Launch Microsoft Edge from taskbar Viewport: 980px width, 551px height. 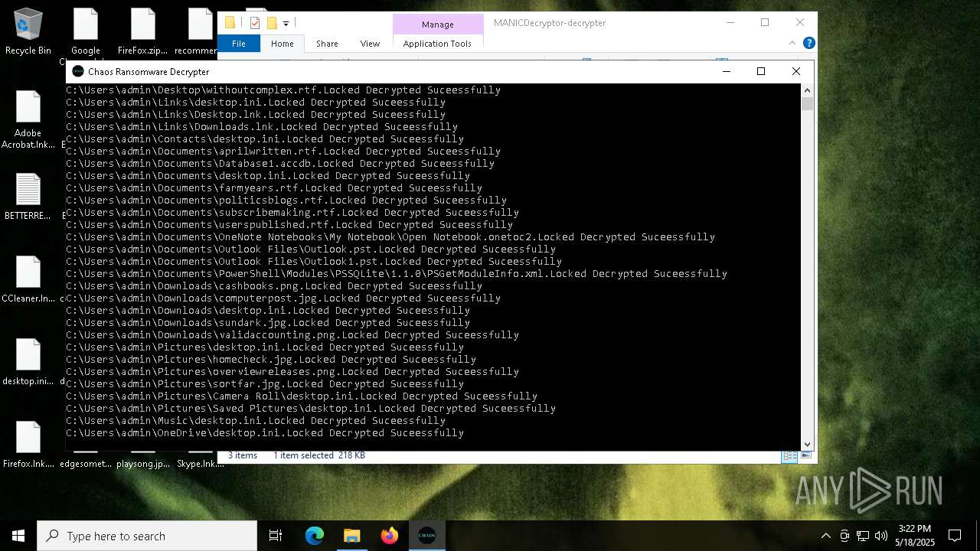tap(315, 536)
